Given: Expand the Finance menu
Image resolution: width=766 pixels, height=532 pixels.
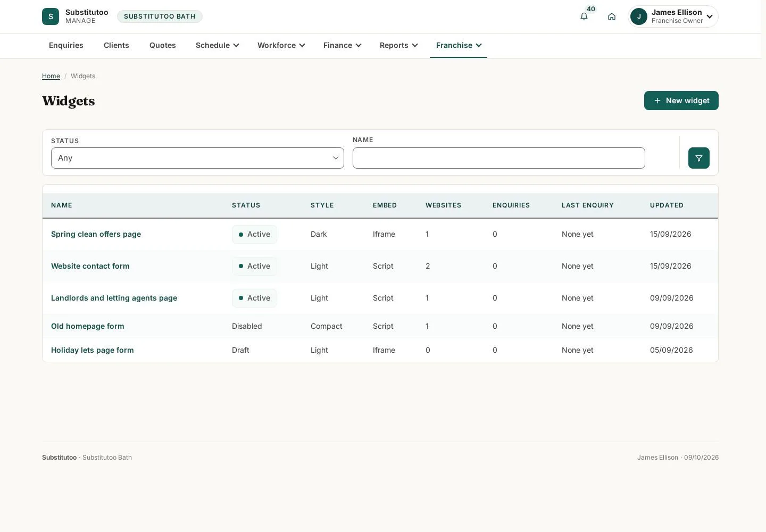Looking at the screenshot, I should pos(342,45).
